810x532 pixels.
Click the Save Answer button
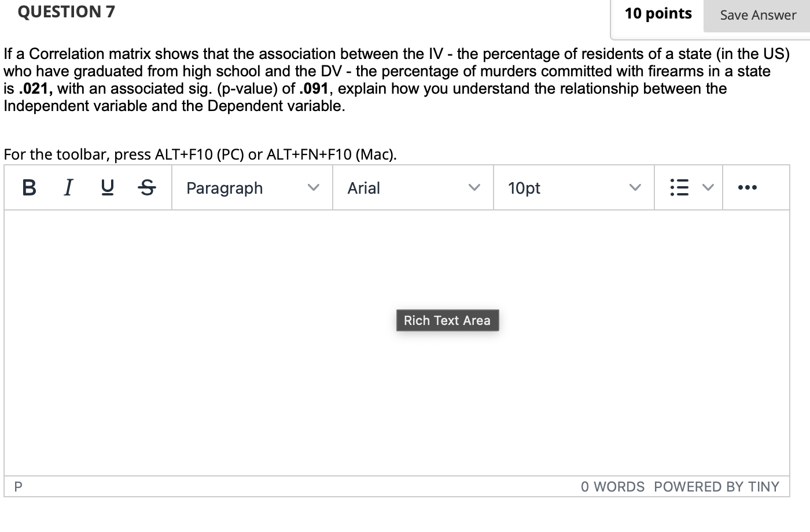click(757, 15)
